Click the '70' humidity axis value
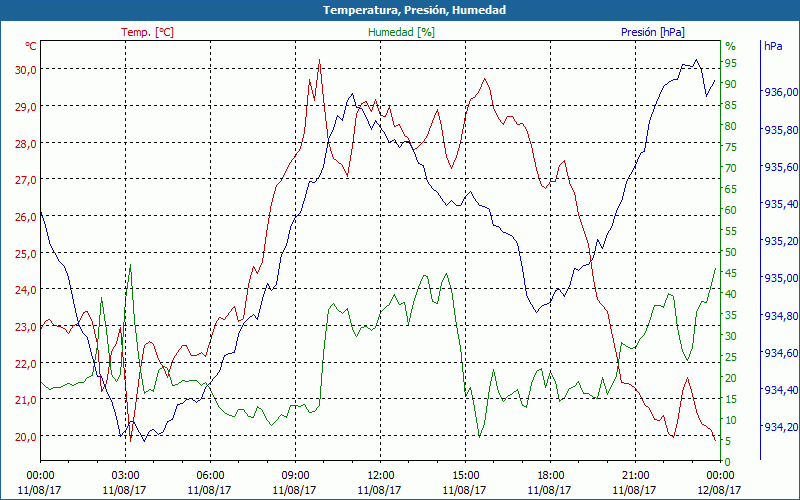The height and width of the screenshot is (500, 800). (731, 168)
